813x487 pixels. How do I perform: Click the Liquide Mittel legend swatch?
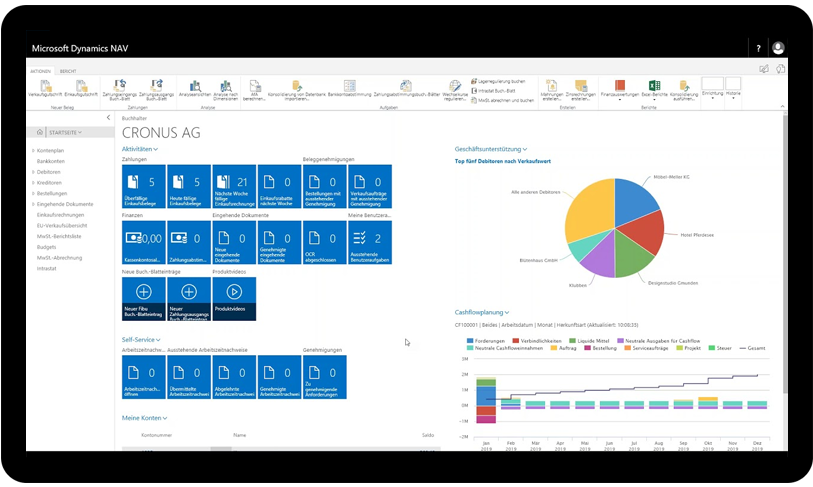(572, 341)
